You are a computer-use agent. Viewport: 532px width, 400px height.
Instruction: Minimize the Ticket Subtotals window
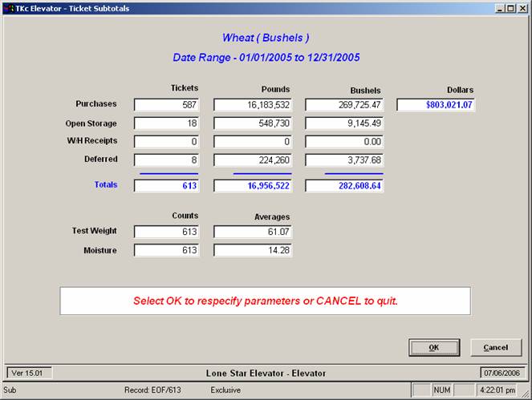coord(500,8)
